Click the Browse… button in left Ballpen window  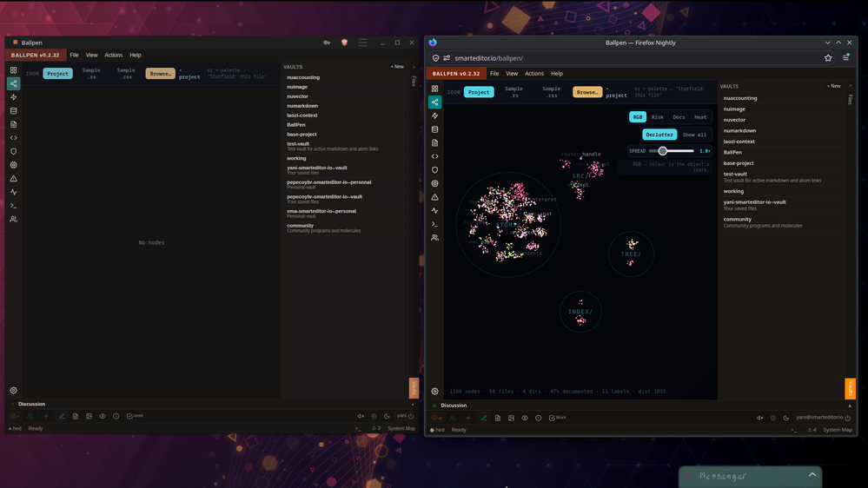point(161,74)
